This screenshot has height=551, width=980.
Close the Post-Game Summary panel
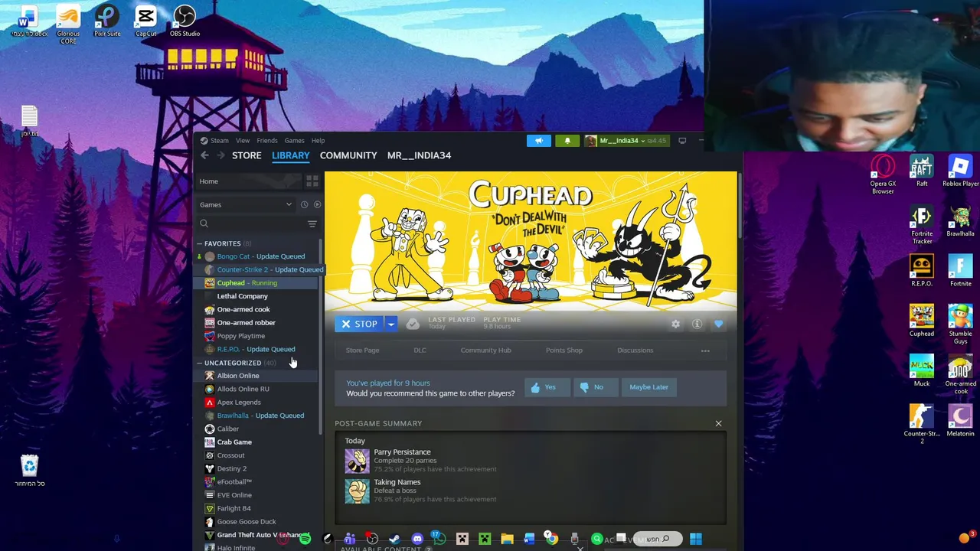click(718, 423)
